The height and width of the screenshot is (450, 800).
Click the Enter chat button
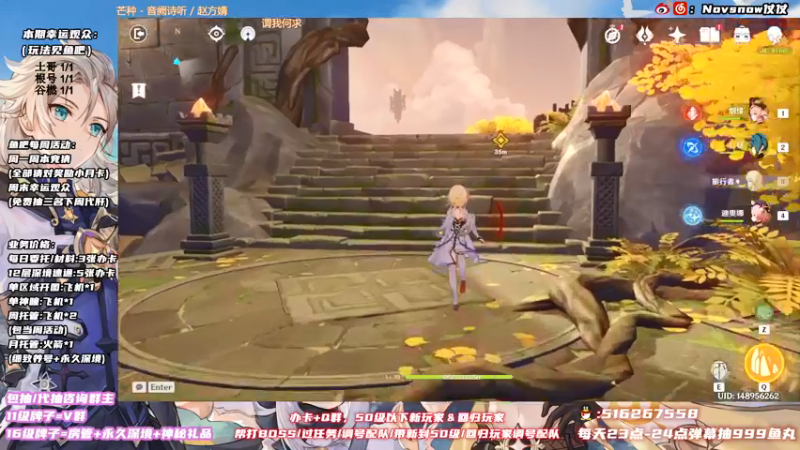pos(161,387)
